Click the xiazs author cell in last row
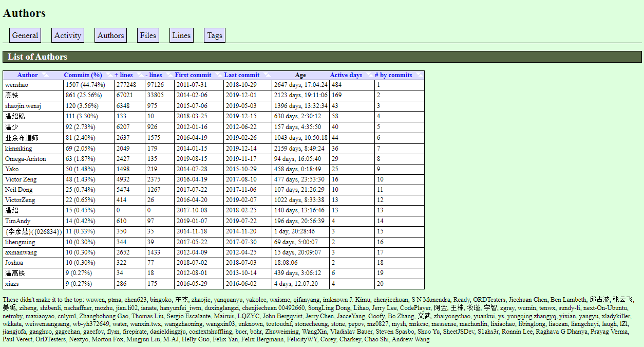 click(11, 284)
